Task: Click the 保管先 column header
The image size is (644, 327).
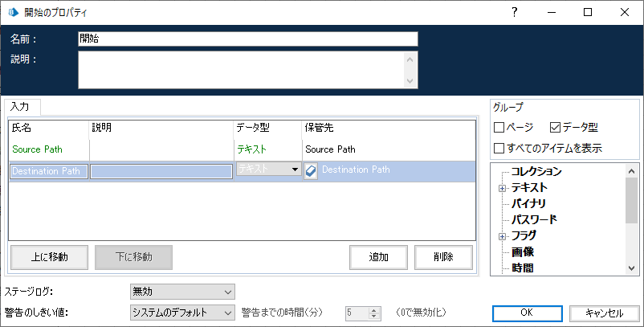Action: click(x=389, y=128)
